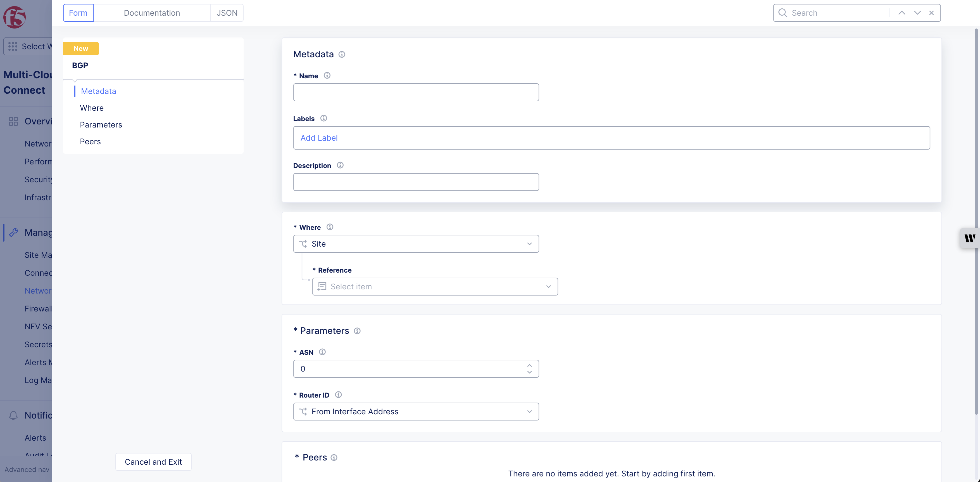Jump to Parameters section in sidebar
Image resolution: width=980 pixels, height=482 pixels.
[101, 125]
